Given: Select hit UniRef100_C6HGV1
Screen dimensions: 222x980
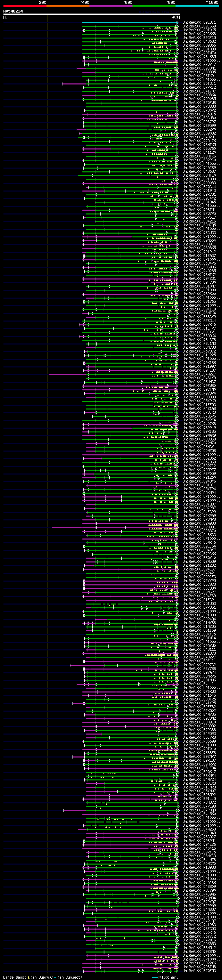Looking at the screenshot, I should click(199, 447).
